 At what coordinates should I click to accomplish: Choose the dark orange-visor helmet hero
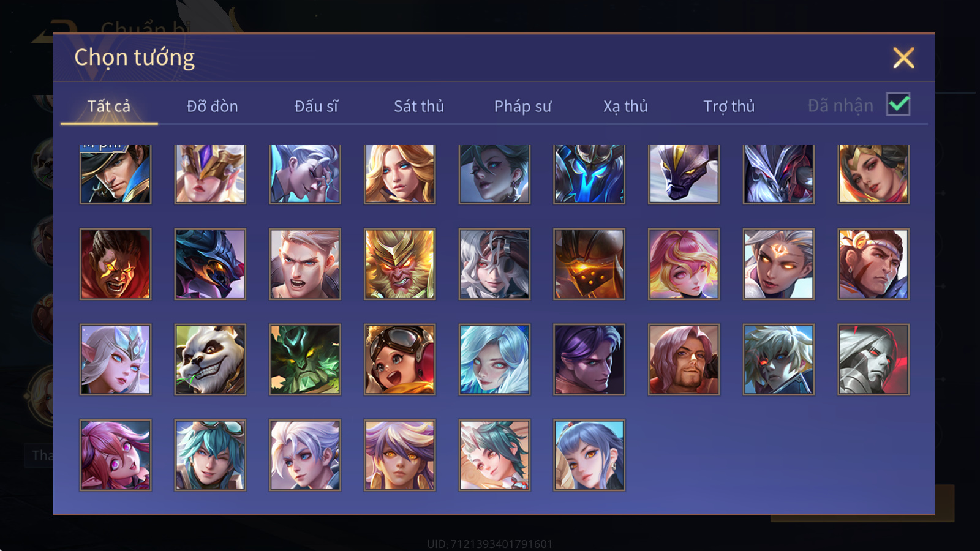tap(589, 264)
